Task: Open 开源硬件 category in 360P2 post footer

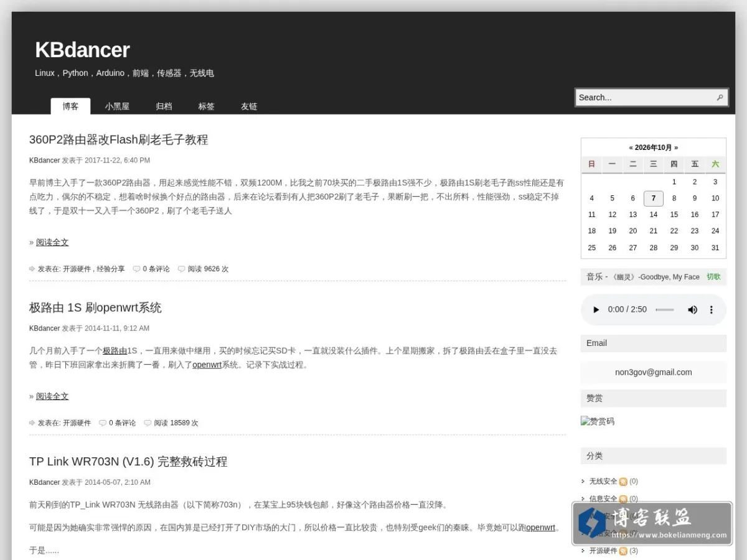Action: 77,269
